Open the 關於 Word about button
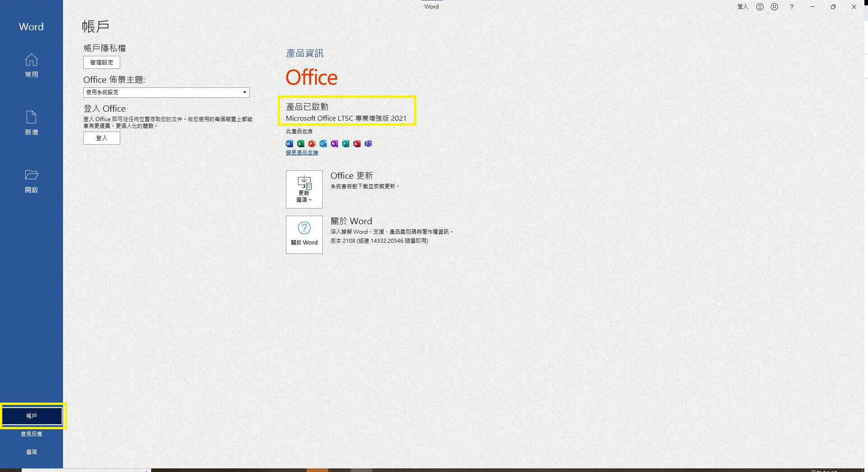The image size is (868, 472). [304, 235]
